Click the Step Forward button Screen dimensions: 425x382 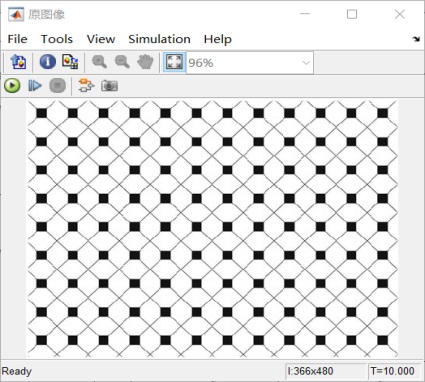tap(35, 86)
